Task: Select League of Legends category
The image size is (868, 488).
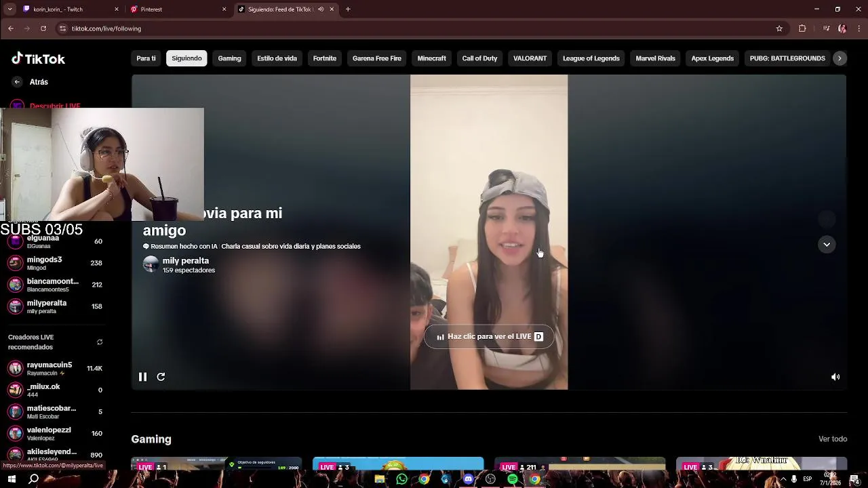Action: 591,58
